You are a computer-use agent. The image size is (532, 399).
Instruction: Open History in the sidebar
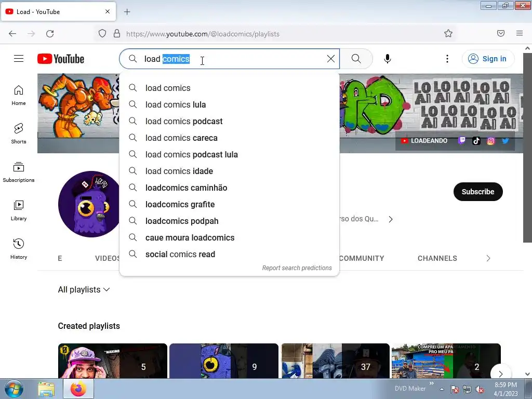coord(19,249)
